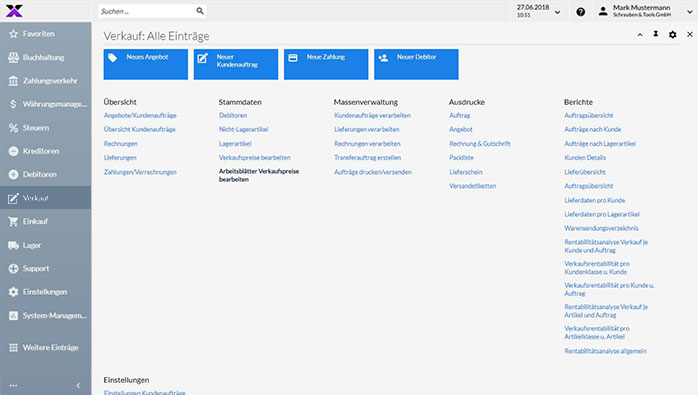Click the Neuer Debitor button

click(x=416, y=64)
